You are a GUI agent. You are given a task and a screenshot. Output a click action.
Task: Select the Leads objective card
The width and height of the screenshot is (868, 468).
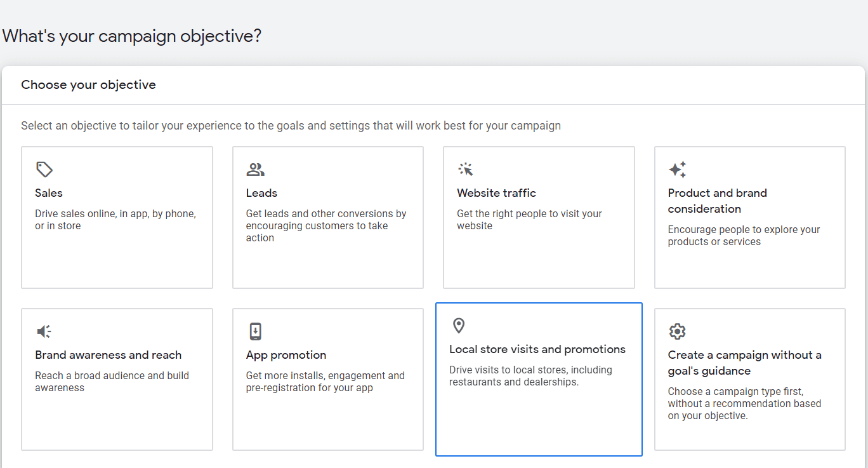[x=327, y=217]
